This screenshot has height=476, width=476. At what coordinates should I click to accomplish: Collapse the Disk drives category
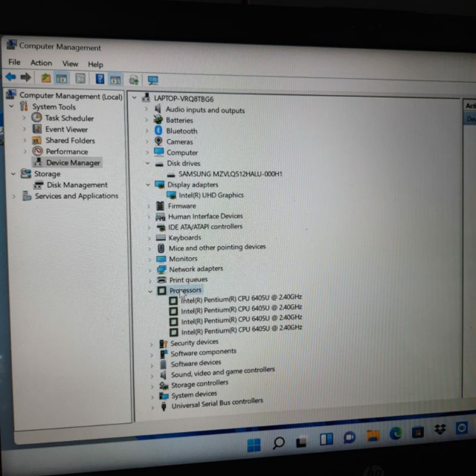[148, 163]
